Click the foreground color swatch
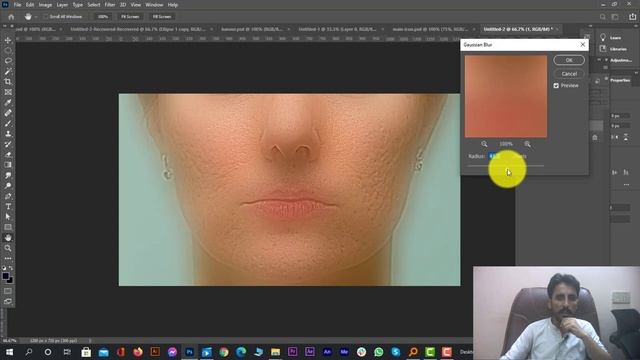This screenshot has width=640, height=360. coord(6,276)
